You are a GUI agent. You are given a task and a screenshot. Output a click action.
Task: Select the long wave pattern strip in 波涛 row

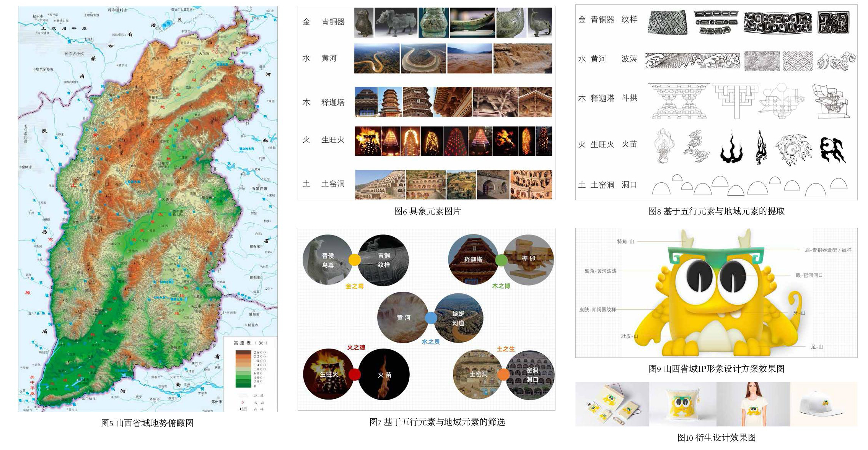693,61
